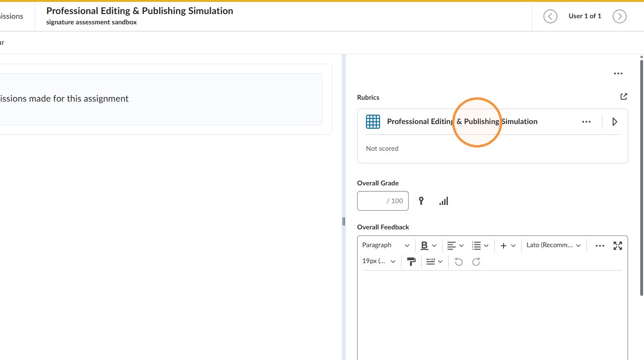Screen dimensions: 644x360
Task: Open the insert plus dropdown
Action: 508,245
